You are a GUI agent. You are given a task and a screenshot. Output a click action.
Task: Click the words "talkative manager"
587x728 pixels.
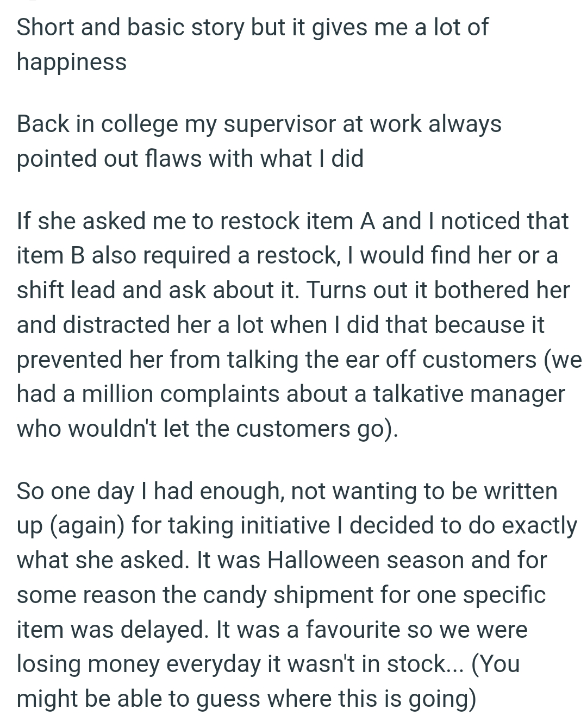(x=469, y=394)
